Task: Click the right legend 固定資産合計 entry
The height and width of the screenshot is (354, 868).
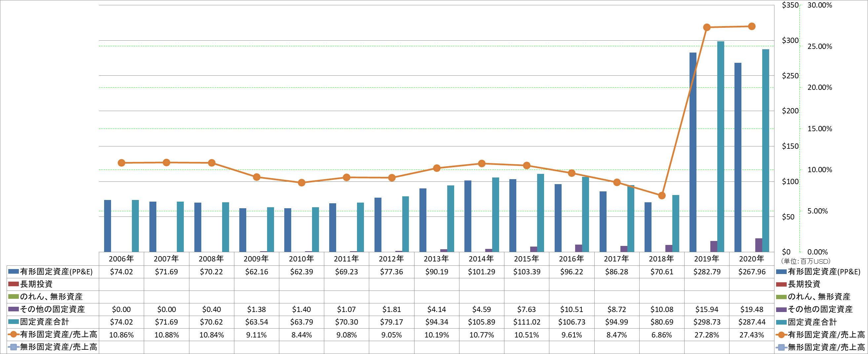Action: [806, 322]
